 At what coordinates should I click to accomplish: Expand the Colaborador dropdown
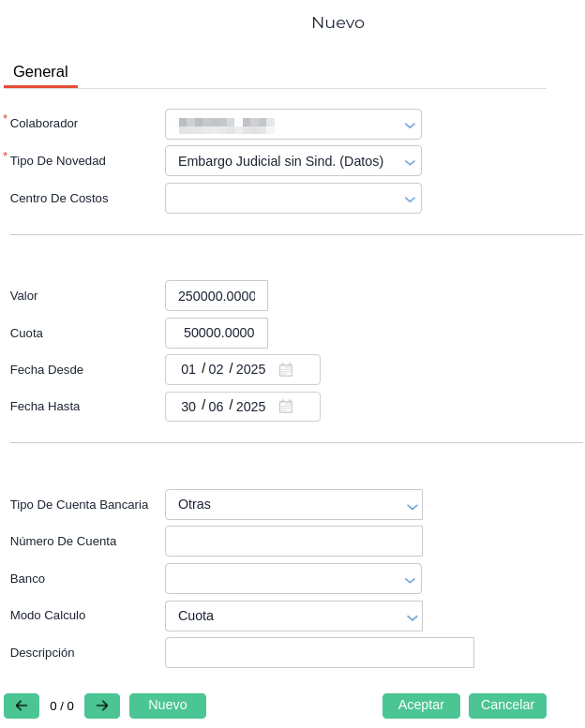click(x=410, y=125)
